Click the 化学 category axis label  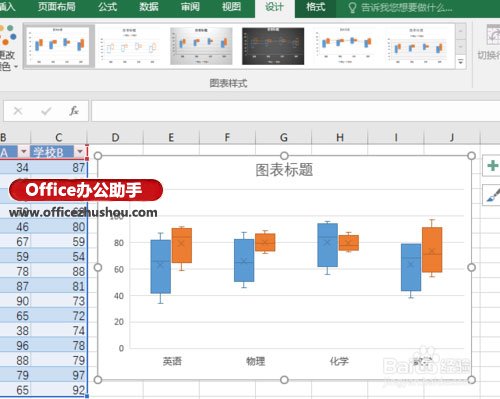click(339, 361)
